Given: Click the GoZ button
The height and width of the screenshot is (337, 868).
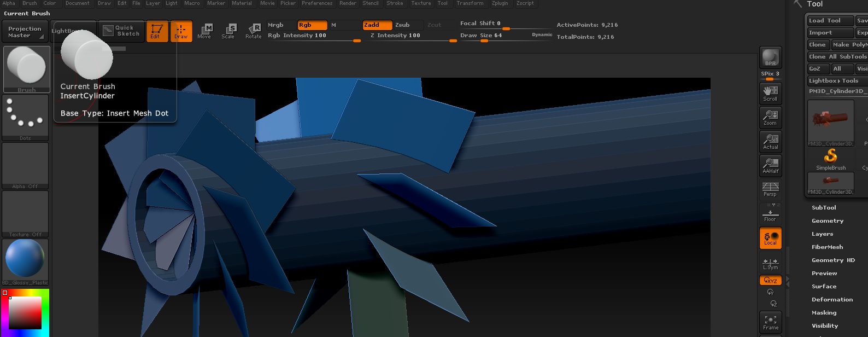Looking at the screenshot, I should (818, 69).
